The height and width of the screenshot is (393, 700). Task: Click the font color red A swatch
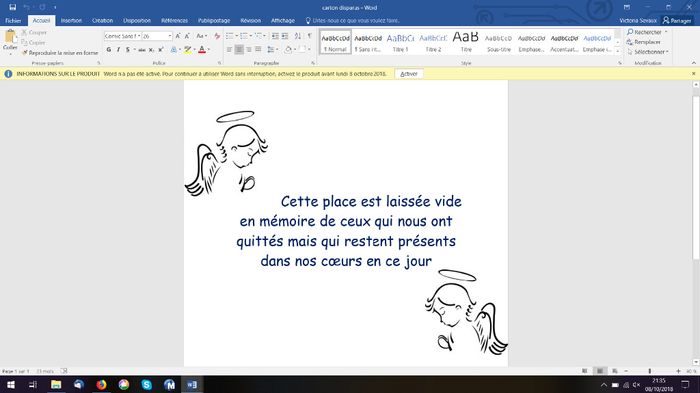pyautogui.click(x=202, y=50)
